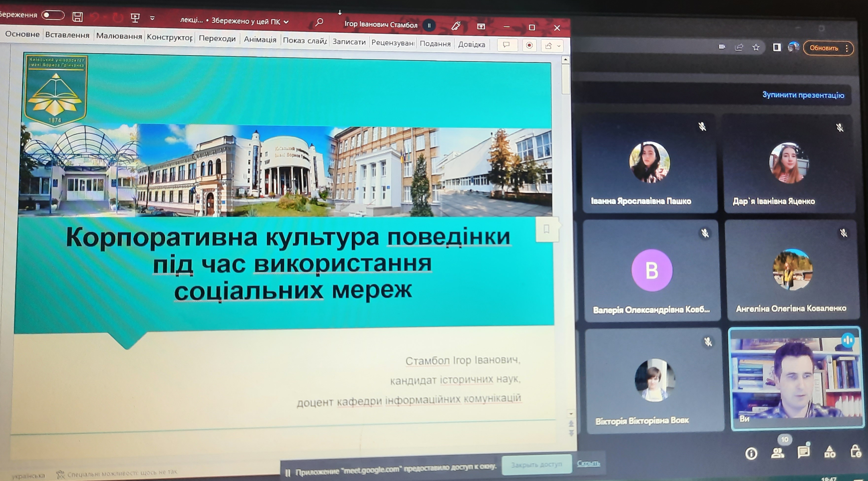Toggle browser side panel button

click(x=777, y=47)
